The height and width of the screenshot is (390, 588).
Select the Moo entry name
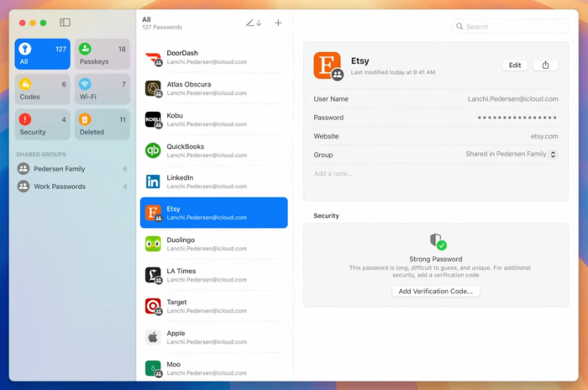(173, 364)
